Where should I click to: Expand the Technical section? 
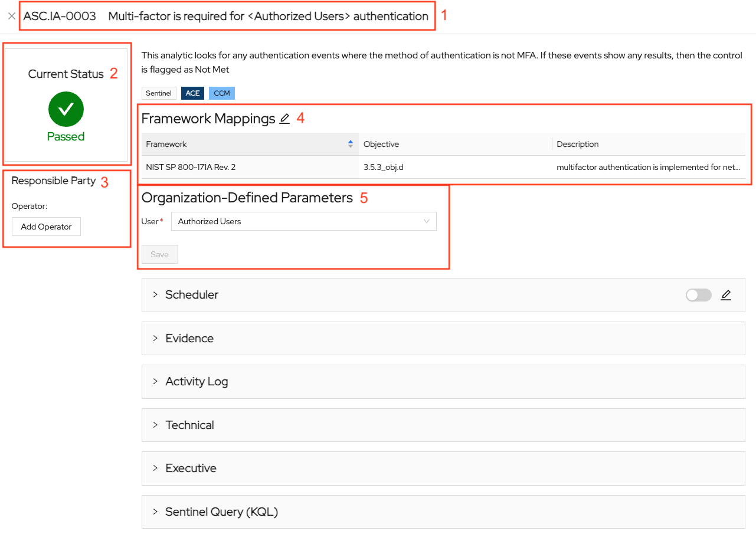point(443,425)
